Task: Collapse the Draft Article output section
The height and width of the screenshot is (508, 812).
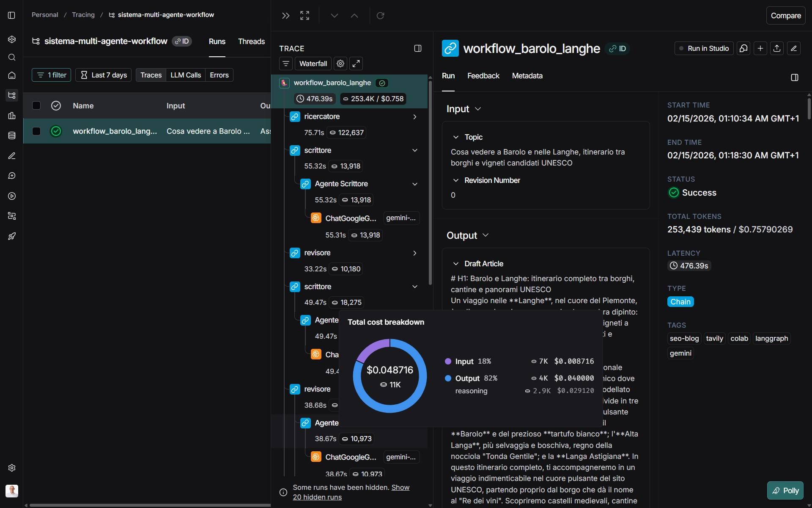Action: [x=455, y=264]
